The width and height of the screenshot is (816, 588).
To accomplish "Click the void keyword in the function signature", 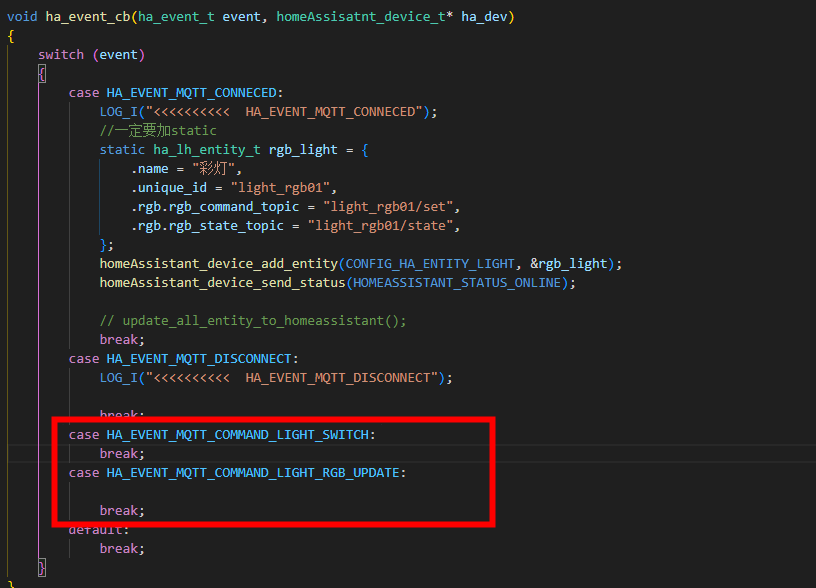I will [22, 17].
